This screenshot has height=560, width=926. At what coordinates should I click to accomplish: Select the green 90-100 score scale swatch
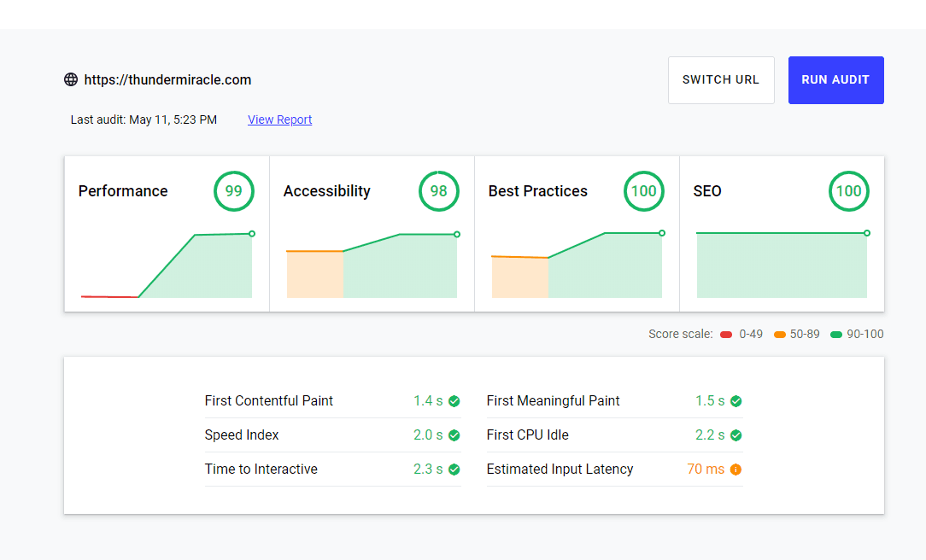coord(836,335)
